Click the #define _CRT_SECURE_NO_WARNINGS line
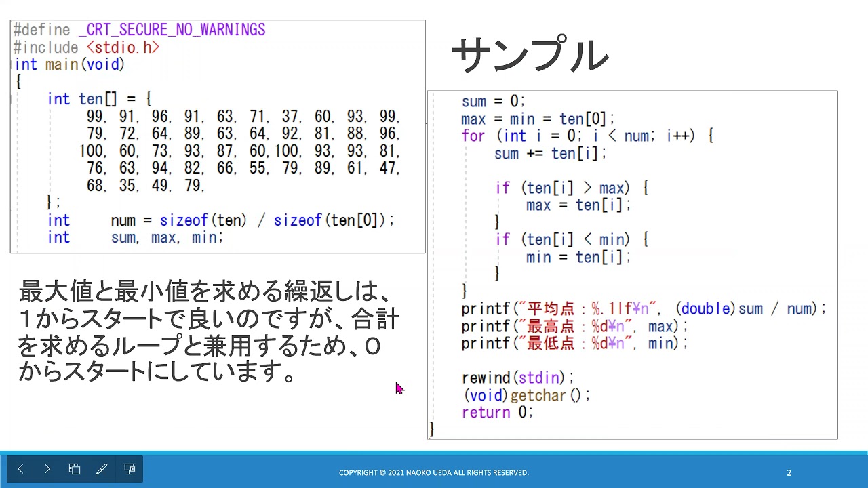 [140, 30]
